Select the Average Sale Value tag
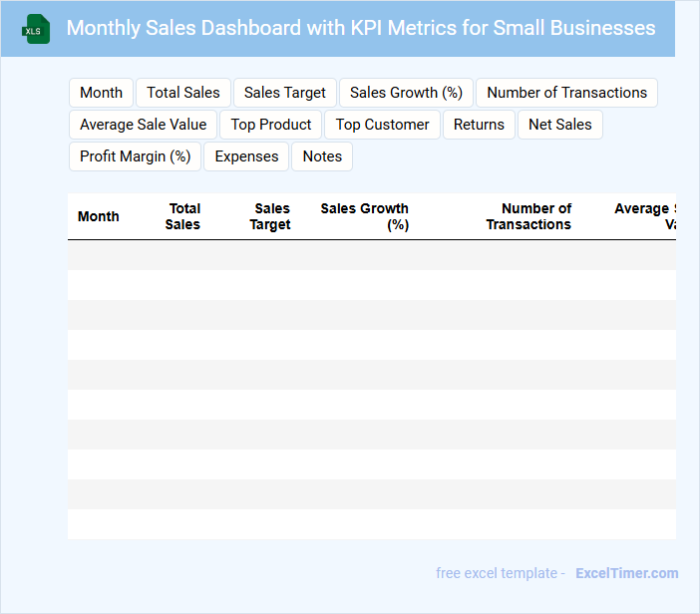 143,125
